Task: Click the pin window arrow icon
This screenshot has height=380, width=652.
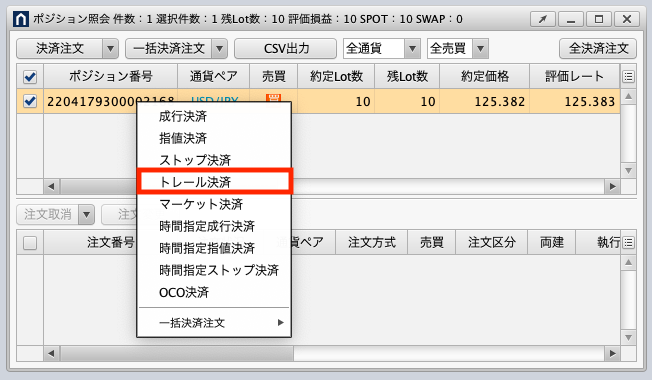Action: (543, 19)
